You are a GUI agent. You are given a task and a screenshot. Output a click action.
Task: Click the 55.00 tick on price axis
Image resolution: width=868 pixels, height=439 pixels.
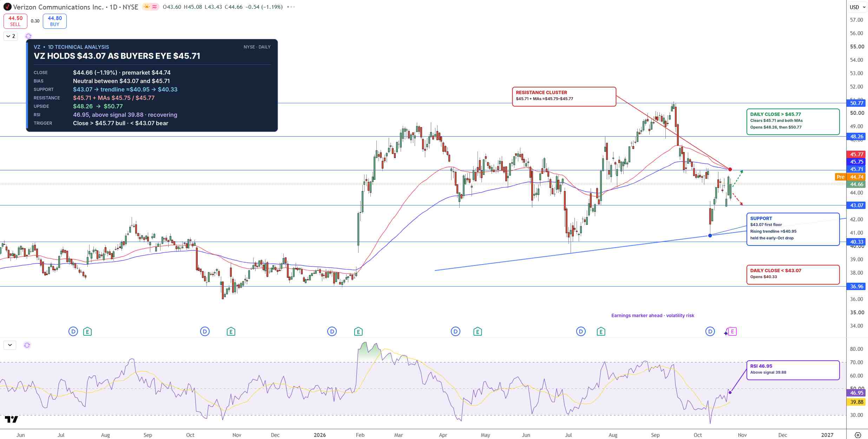point(857,46)
